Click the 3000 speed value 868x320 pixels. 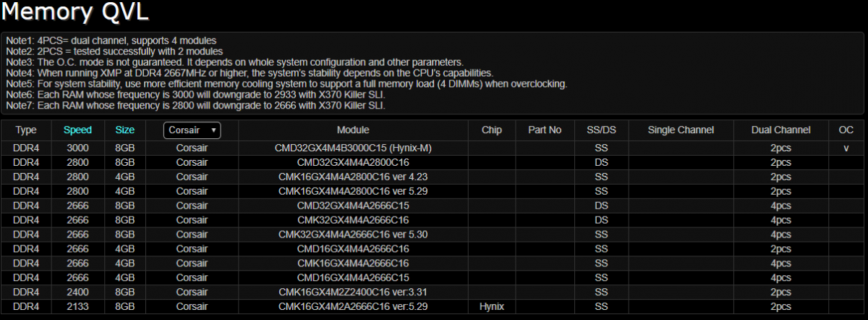click(x=77, y=148)
